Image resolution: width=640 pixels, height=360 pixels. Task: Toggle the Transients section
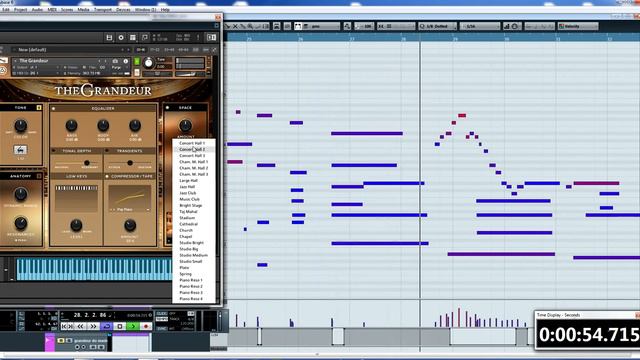coord(107,151)
